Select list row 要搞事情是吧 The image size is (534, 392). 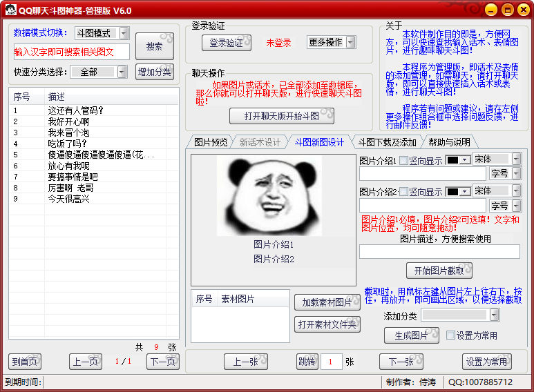click(94, 177)
